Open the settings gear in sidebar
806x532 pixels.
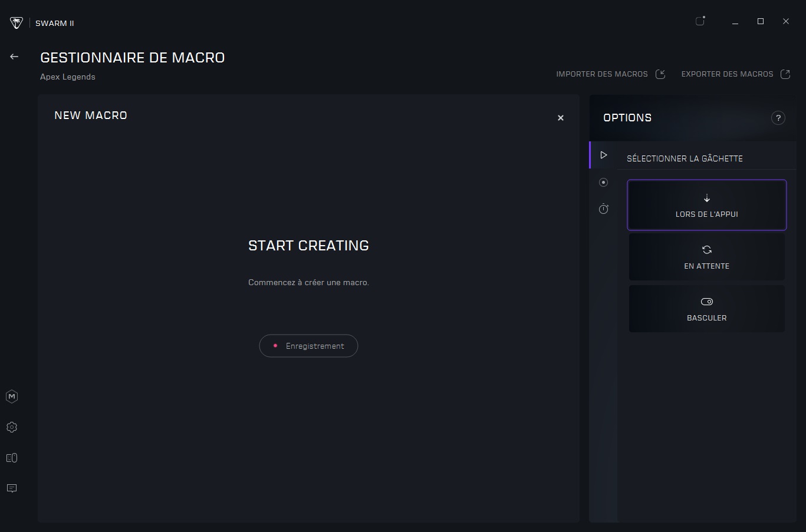[12, 427]
